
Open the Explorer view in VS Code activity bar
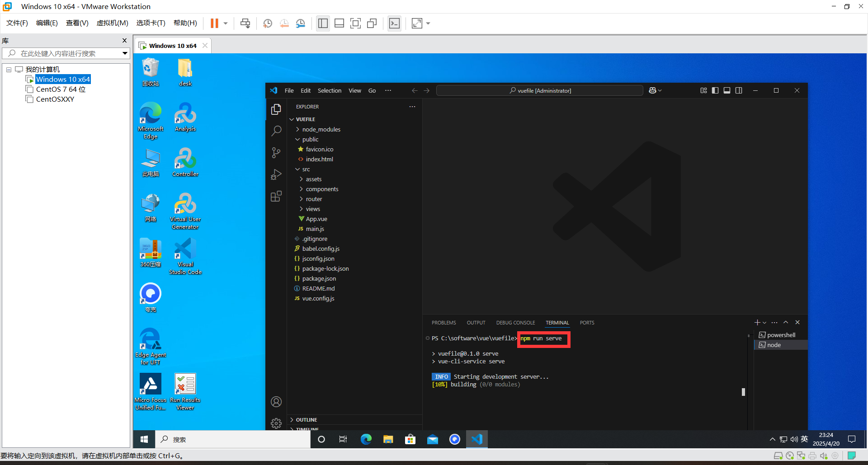[x=276, y=109]
